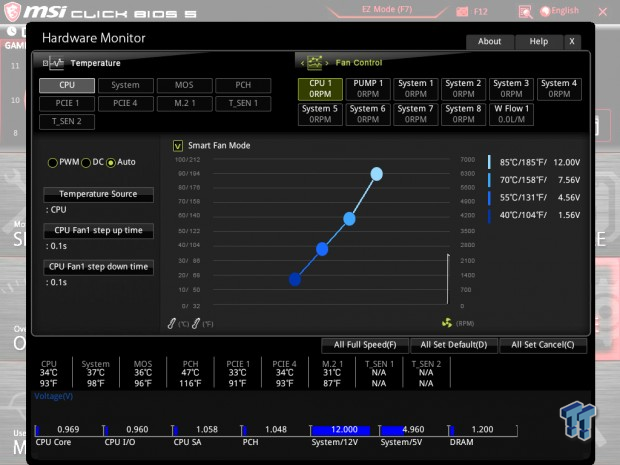Screen dimensions: 620x465
Task: Open the Help button
Action: tap(539, 41)
